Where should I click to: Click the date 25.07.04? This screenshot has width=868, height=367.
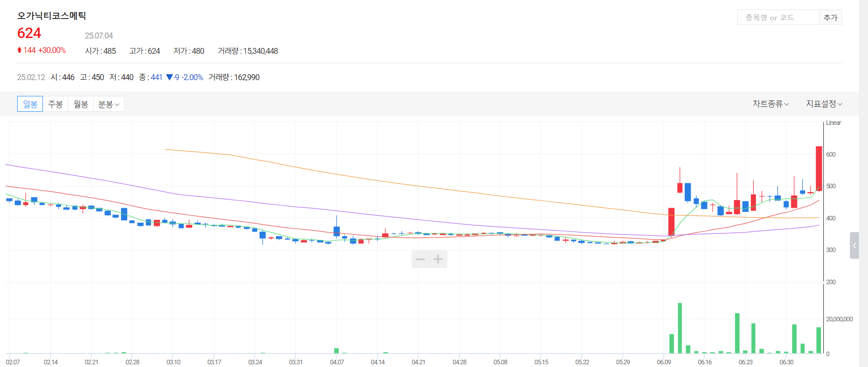[x=99, y=36]
